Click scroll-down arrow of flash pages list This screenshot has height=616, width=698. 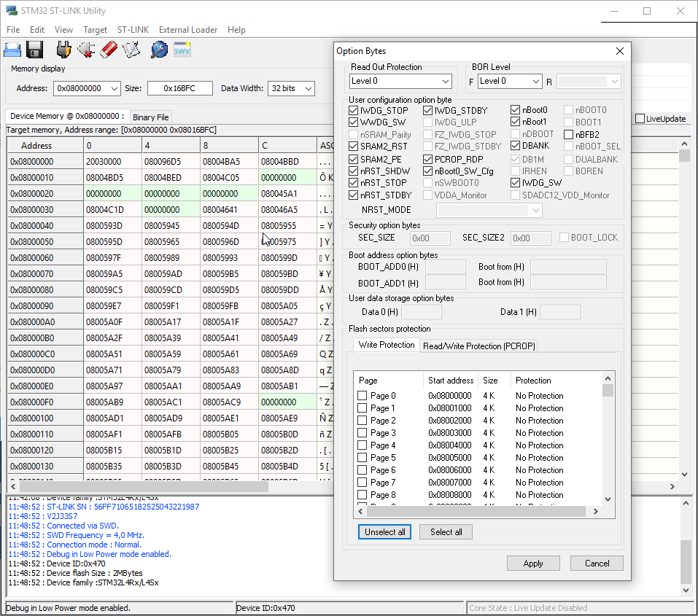(x=608, y=499)
